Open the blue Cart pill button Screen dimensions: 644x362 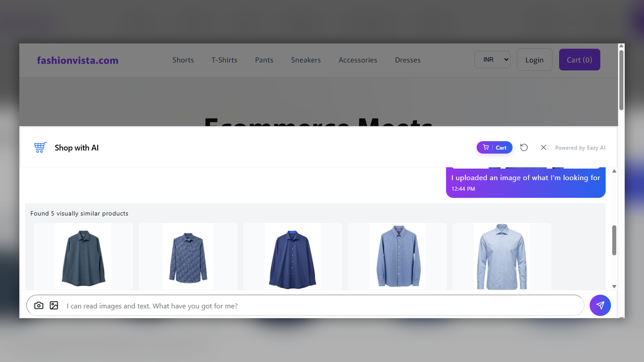click(x=494, y=148)
